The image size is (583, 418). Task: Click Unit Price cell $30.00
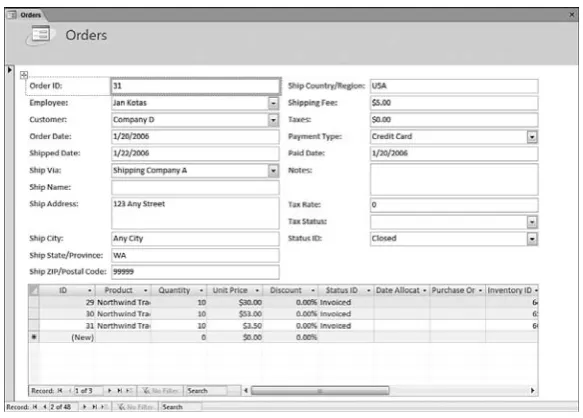(x=235, y=302)
